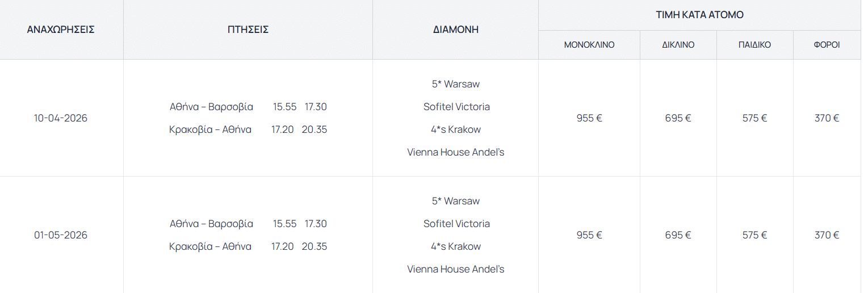
Task: Click the 695 € double price for 10-04-2026
Action: coord(678,118)
